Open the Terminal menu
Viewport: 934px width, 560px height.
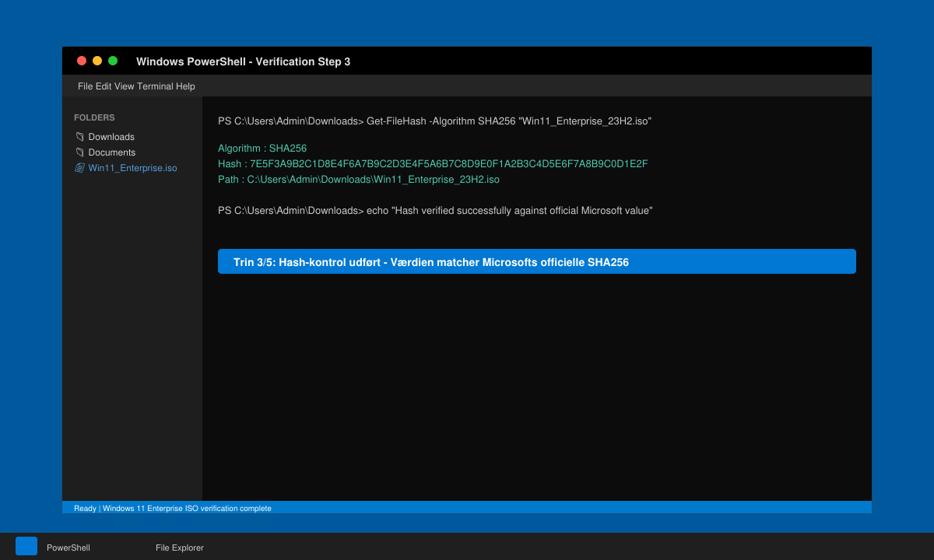155,86
